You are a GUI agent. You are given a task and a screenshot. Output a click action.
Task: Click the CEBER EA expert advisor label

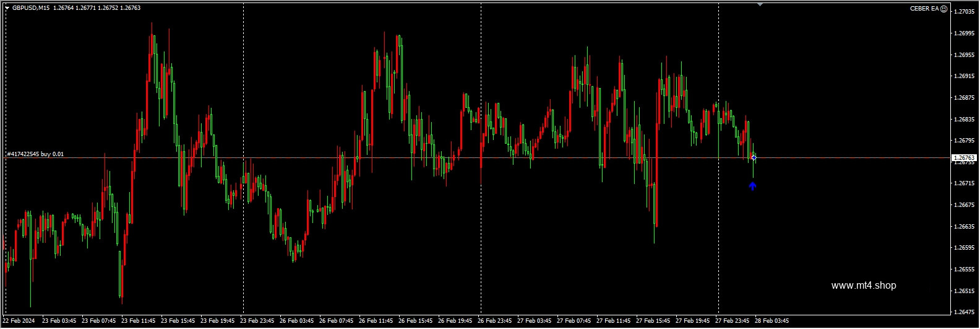(x=924, y=8)
